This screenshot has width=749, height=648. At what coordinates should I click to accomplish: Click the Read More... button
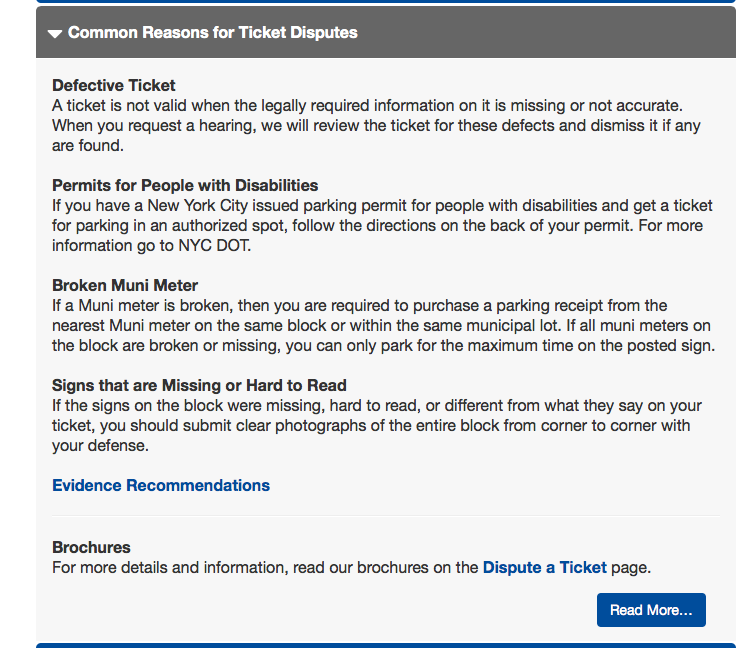(x=651, y=610)
